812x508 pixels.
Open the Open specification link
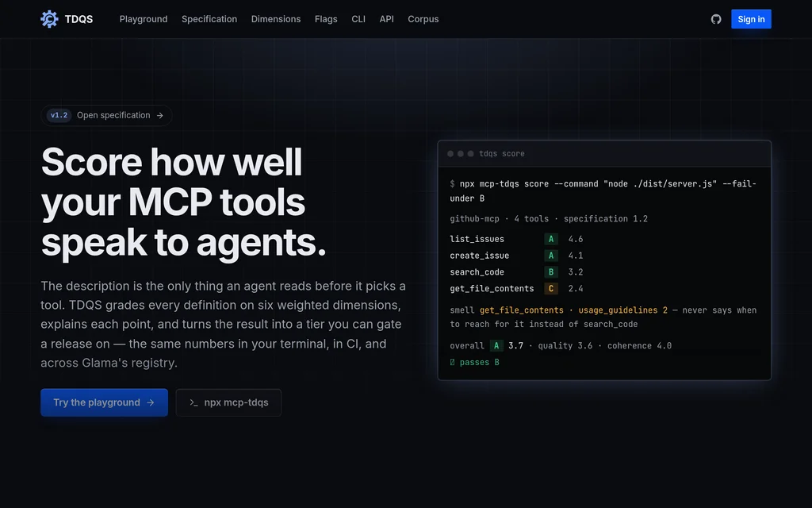point(107,115)
